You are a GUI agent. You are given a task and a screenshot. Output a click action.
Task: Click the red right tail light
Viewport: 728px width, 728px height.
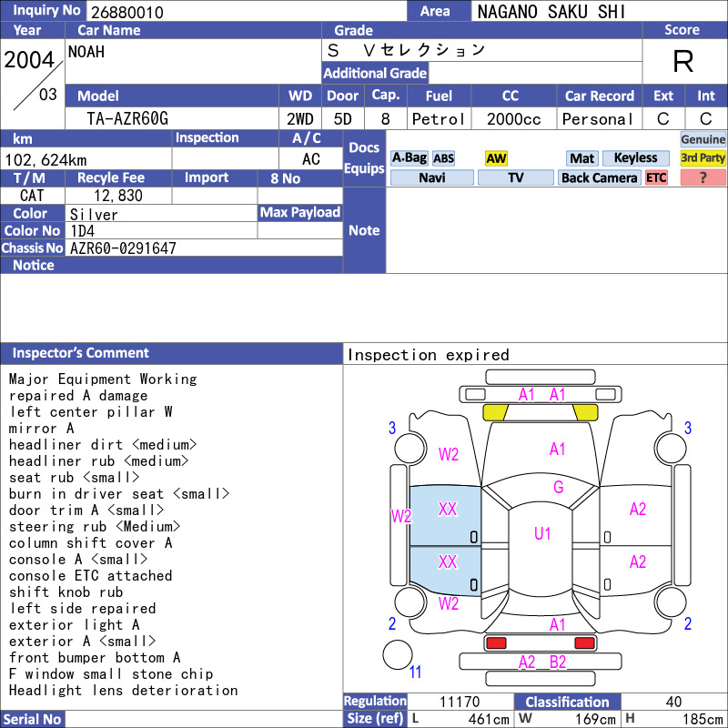[584, 643]
